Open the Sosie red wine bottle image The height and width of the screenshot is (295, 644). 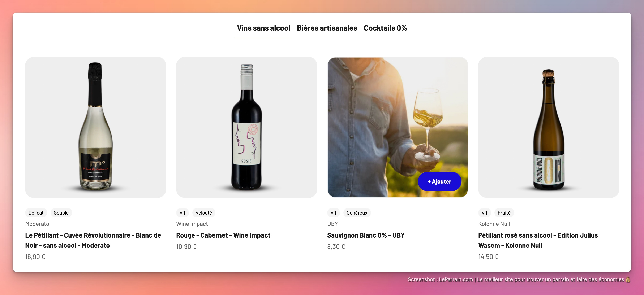pos(246,127)
